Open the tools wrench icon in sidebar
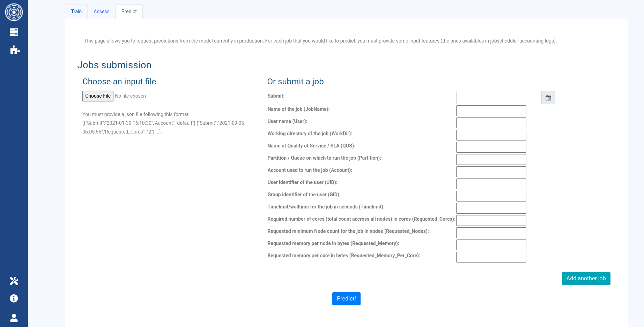This screenshot has width=644, height=327. tap(14, 281)
